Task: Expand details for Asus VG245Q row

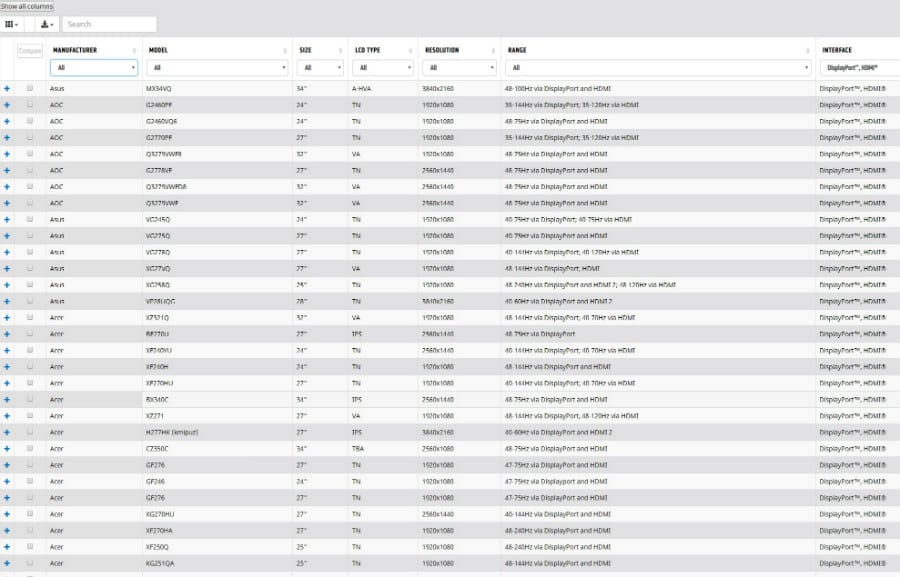Action: [x=7, y=219]
